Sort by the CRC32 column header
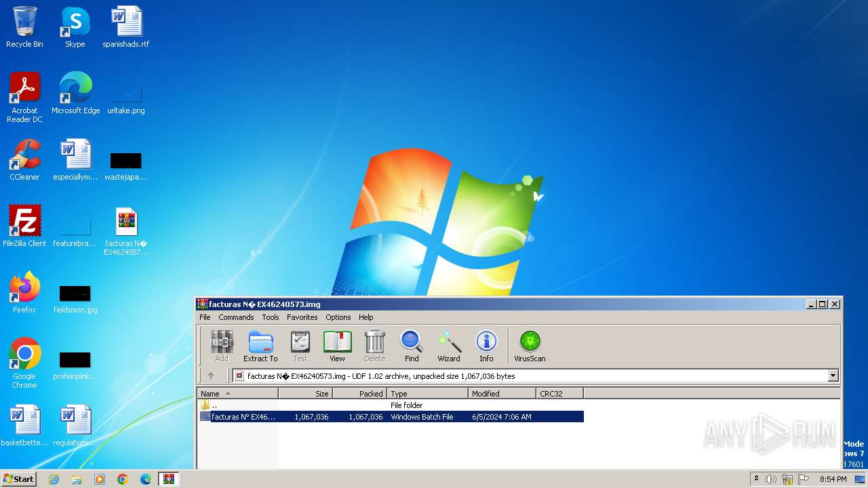The width and height of the screenshot is (868, 488). (x=559, y=393)
